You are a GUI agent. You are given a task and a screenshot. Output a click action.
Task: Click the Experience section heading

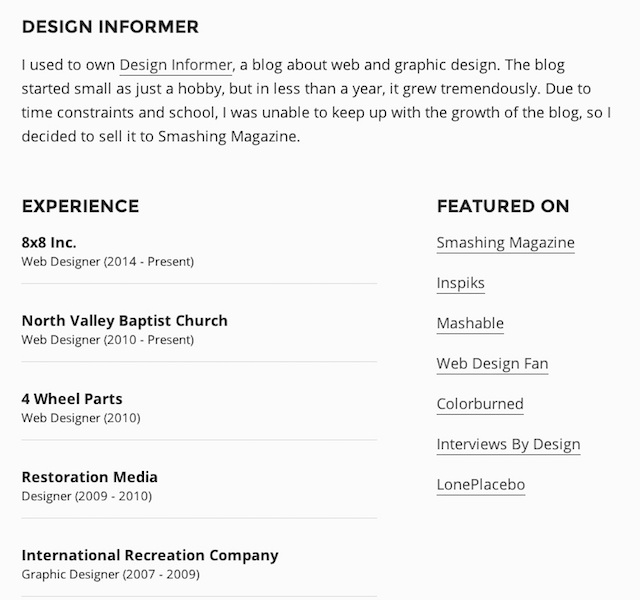click(x=80, y=206)
